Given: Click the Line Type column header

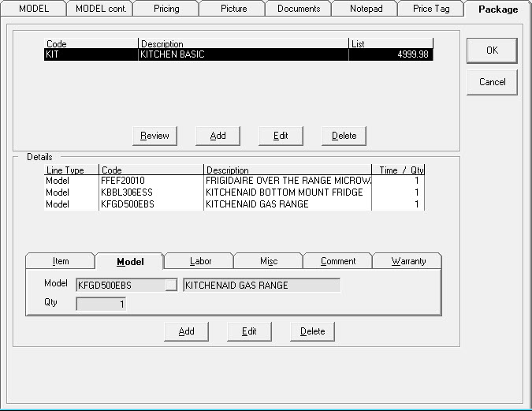Looking at the screenshot, I should coord(71,170).
